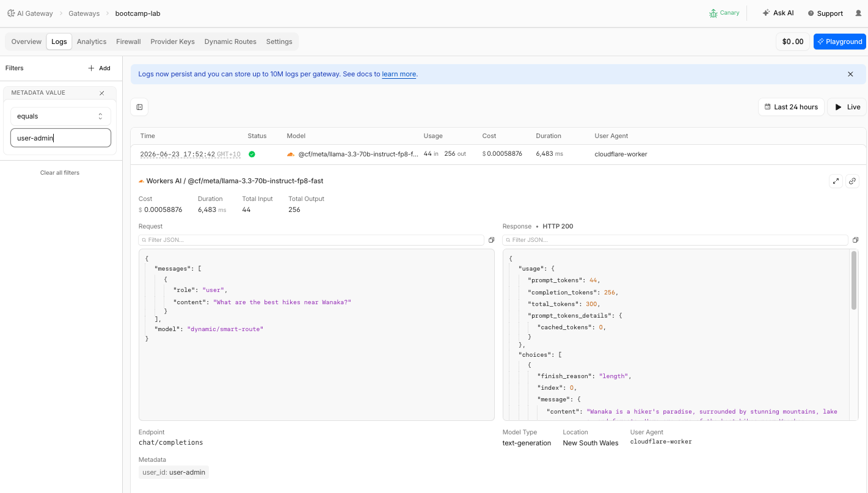This screenshot has height=493, width=868.
Task: Dismiss the logs persist banner
Action: click(850, 74)
